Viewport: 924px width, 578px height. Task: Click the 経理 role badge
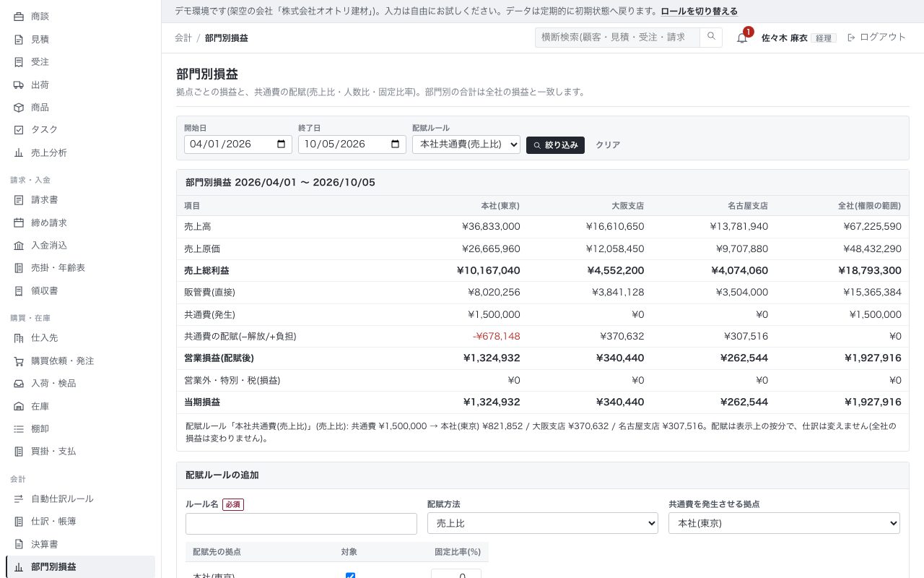coord(824,38)
